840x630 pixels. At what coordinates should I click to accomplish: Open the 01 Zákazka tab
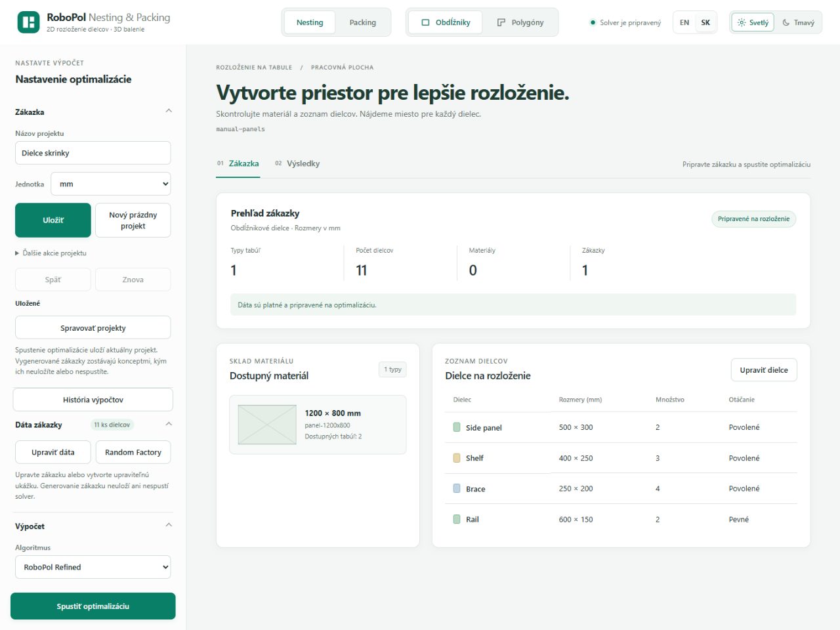(x=238, y=163)
